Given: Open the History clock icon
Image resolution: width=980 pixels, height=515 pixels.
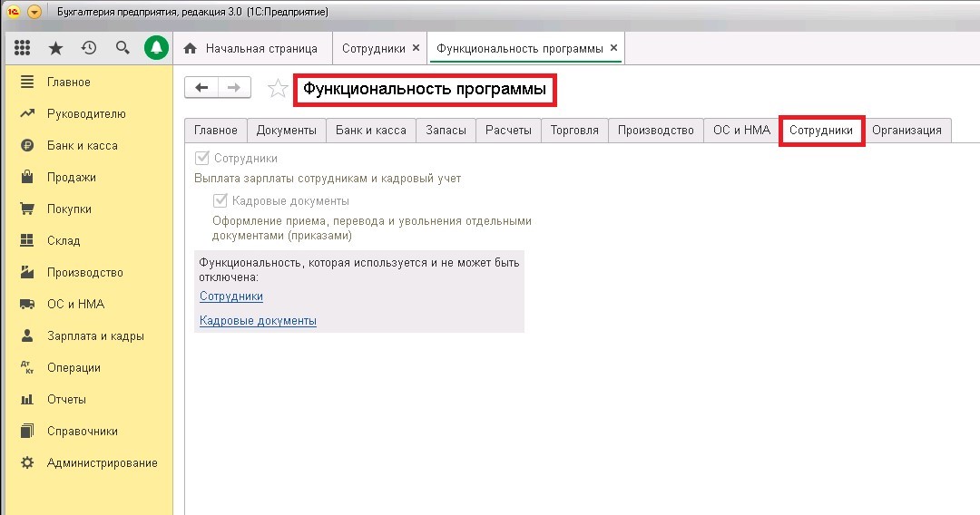Looking at the screenshot, I should coord(89,48).
